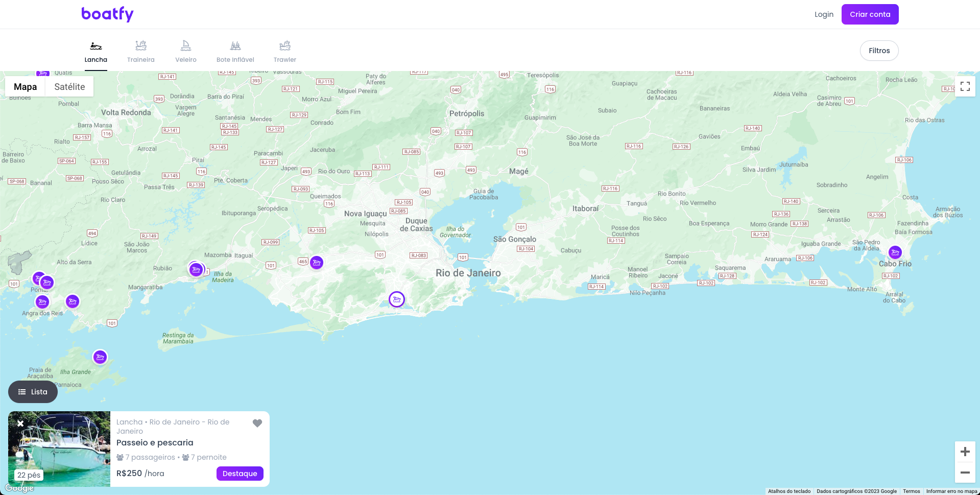This screenshot has width=980, height=495.
Task: Click boat marker near Quatis
Action: tap(43, 74)
